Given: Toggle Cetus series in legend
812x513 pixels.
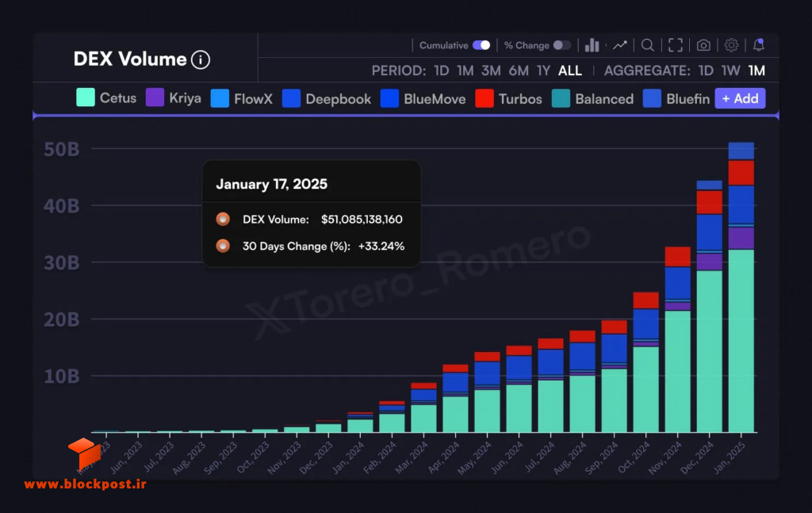Looking at the screenshot, I should click(x=106, y=98).
